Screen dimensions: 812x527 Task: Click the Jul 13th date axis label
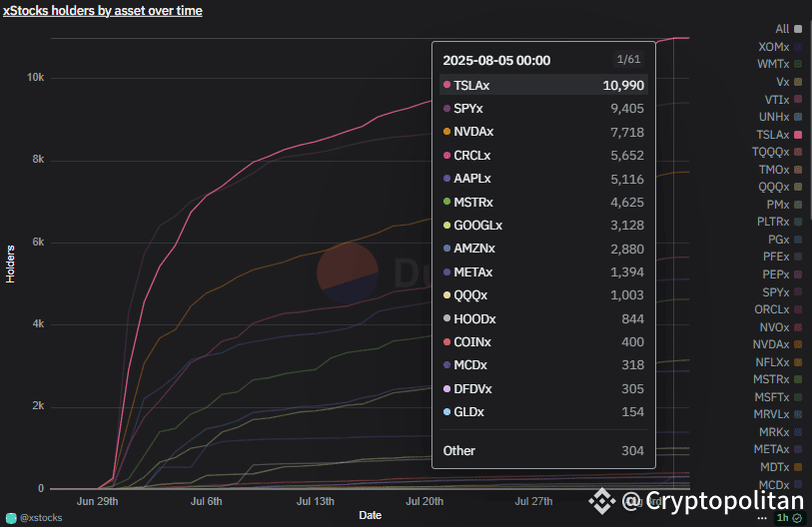316,501
